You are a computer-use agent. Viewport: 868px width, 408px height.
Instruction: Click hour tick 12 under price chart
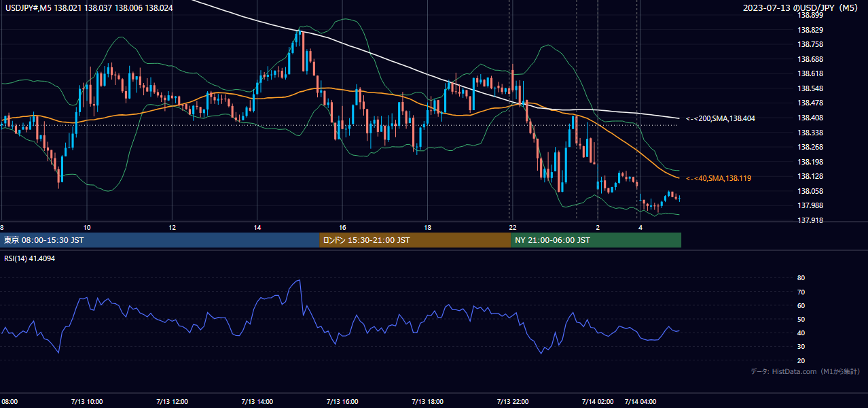pos(172,227)
